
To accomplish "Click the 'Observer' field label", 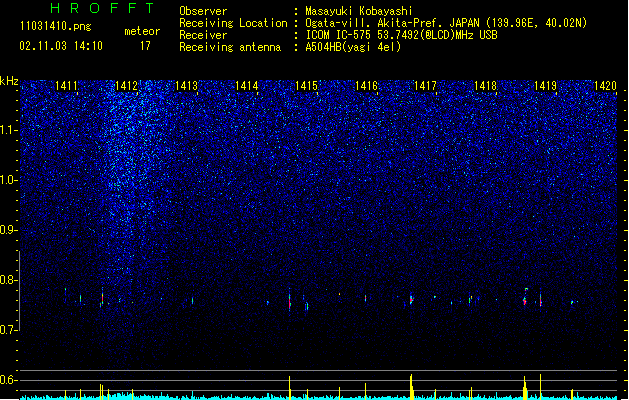I will click(203, 11).
